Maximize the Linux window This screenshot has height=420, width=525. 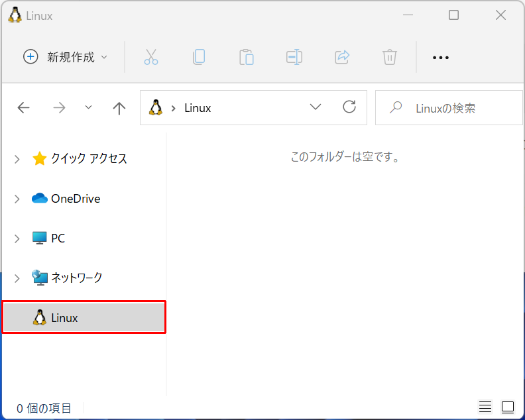453,15
